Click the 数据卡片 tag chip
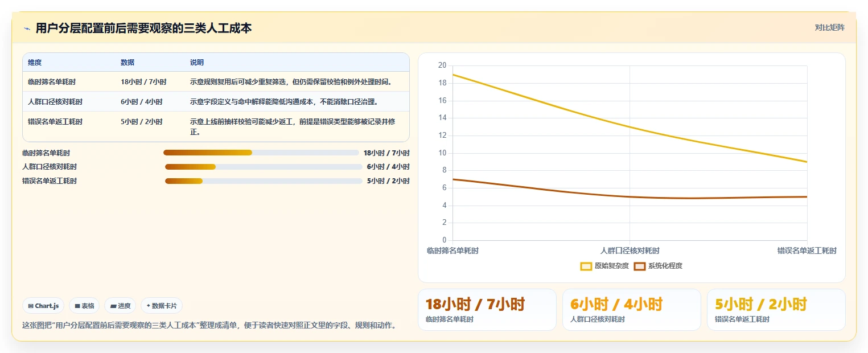The image size is (868, 353). (162, 306)
